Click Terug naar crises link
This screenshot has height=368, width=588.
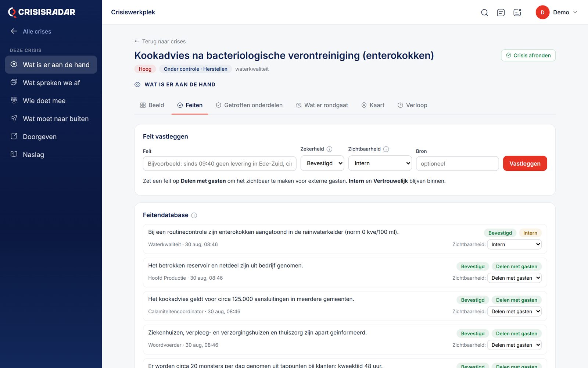pyautogui.click(x=160, y=42)
